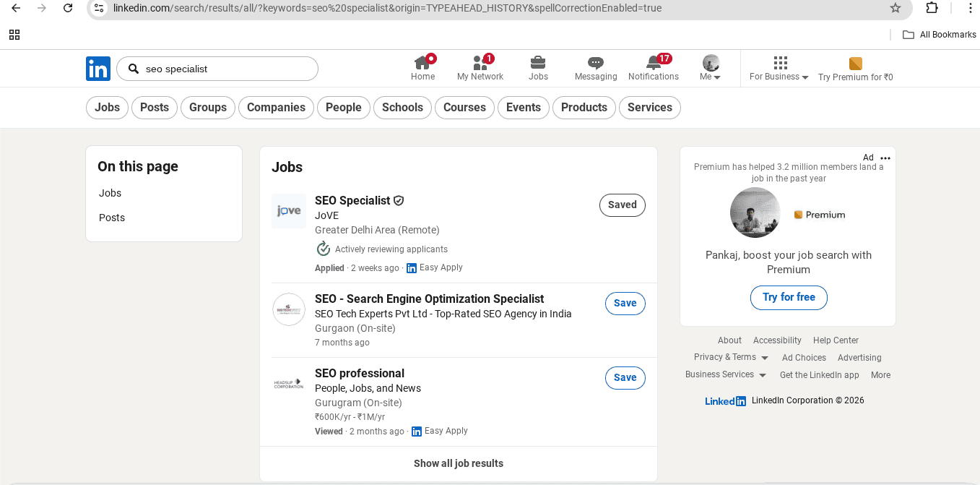Jump to Posts in On this page
Viewport: 980px width, 485px height.
pyautogui.click(x=112, y=218)
